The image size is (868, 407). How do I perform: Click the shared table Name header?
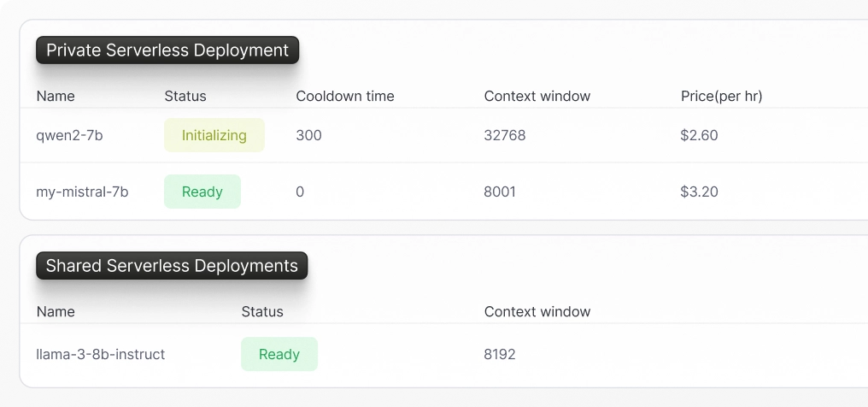56,312
